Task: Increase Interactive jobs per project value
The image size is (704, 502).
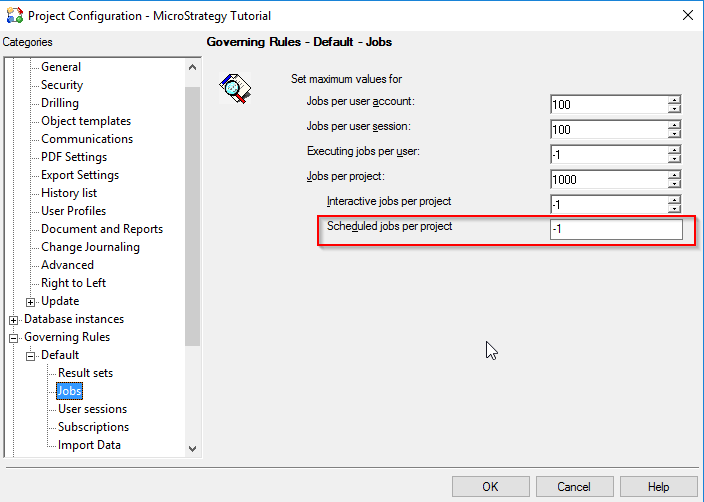Action: 674,200
